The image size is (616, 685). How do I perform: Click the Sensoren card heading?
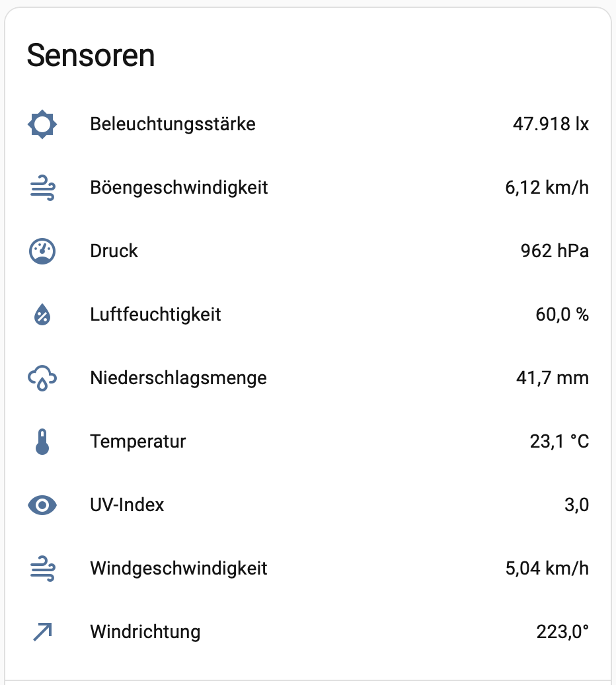pyautogui.click(x=91, y=56)
